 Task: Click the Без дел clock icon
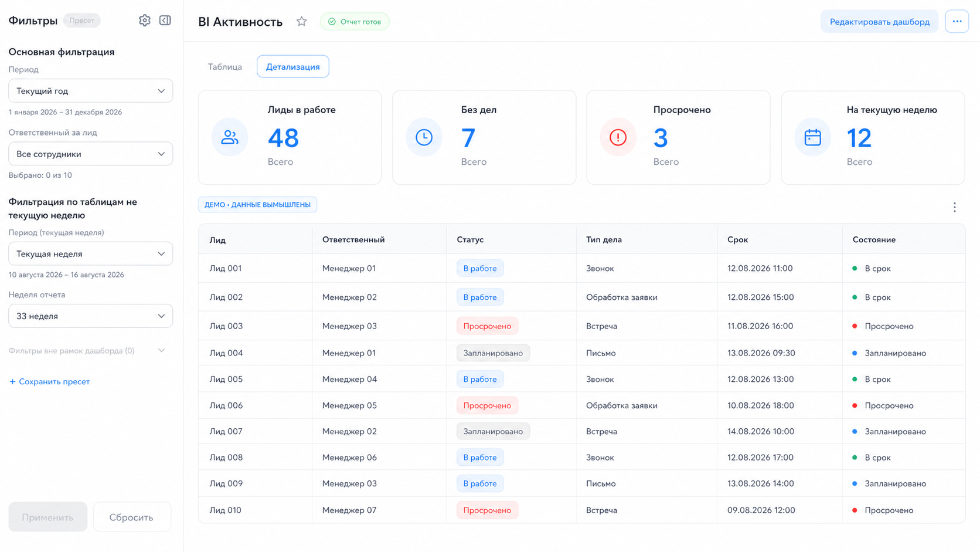(424, 137)
